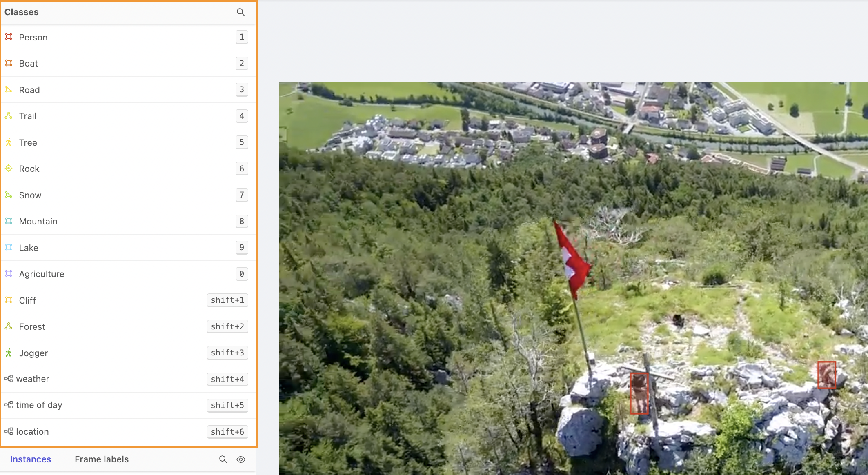Image resolution: width=868 pixels, height=475 pixels.
Task: Select the Tree class label
Action: (x=28, y=142)
